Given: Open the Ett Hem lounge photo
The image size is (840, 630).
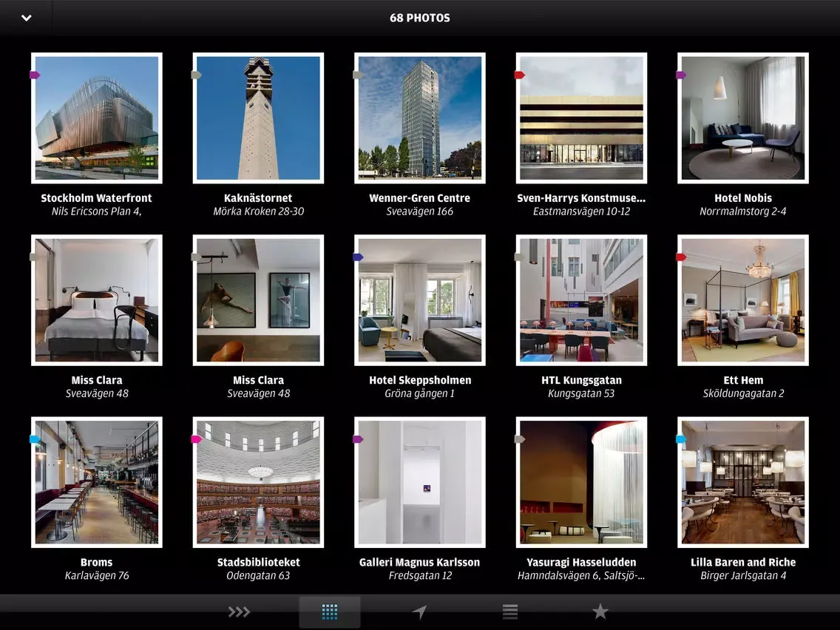Looking at the screenshot, I should 743,300.
